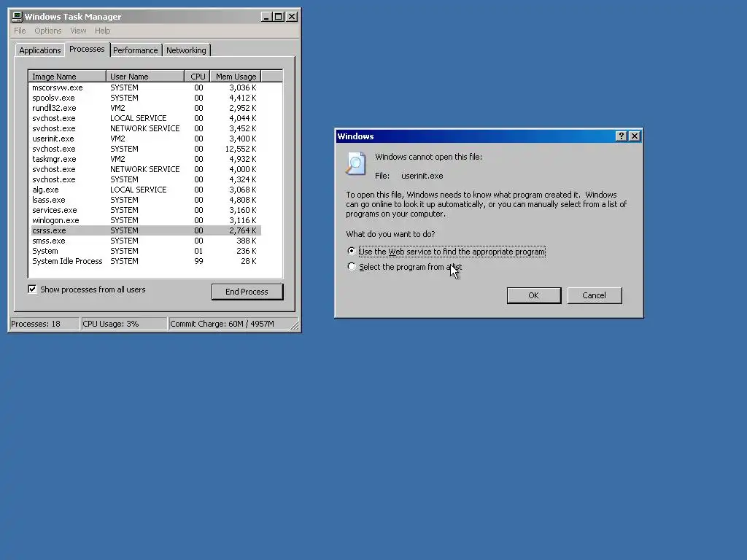Click Cancel in the Windows dialog
Screen dimensions: 747x560
[x=594, y=295]
